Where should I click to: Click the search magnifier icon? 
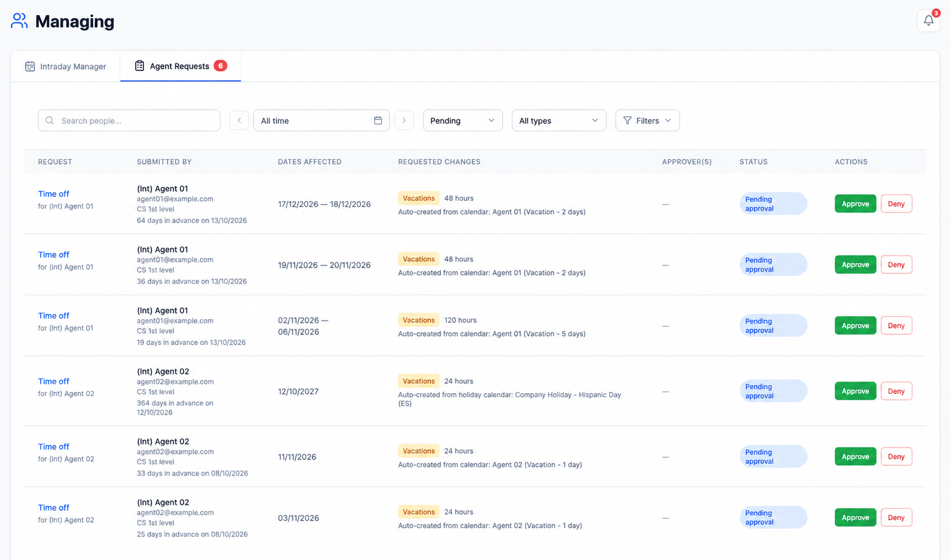(x=49, y=120)
